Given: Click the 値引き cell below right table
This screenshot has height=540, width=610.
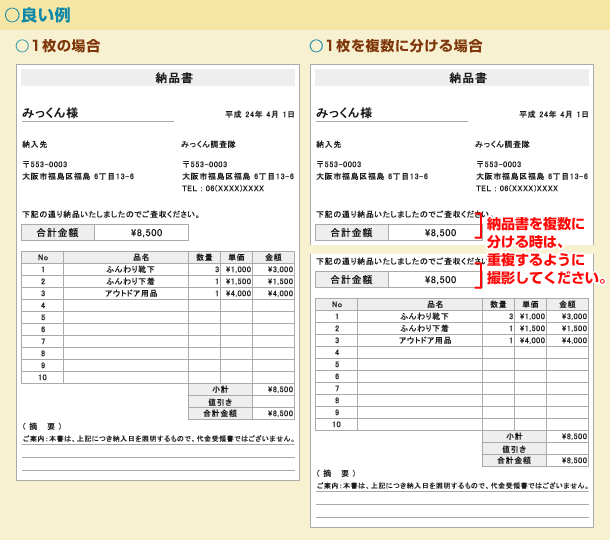Looking at the screenshot, I should click(513, 449).
